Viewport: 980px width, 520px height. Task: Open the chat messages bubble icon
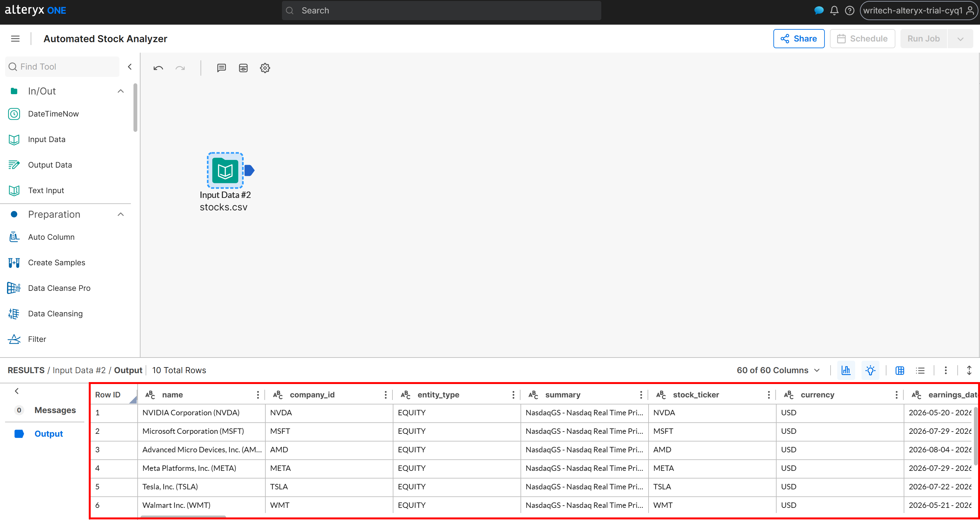coord(818,10)
